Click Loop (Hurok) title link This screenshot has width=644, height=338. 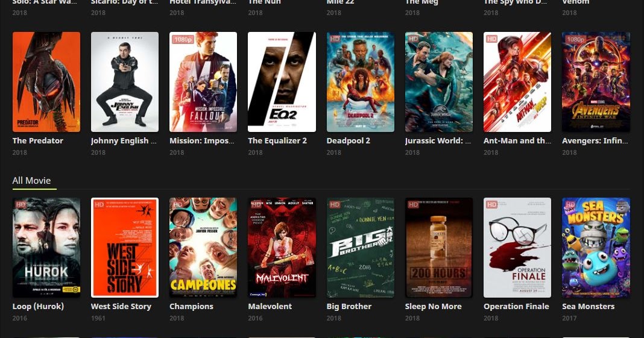point(38,307)
